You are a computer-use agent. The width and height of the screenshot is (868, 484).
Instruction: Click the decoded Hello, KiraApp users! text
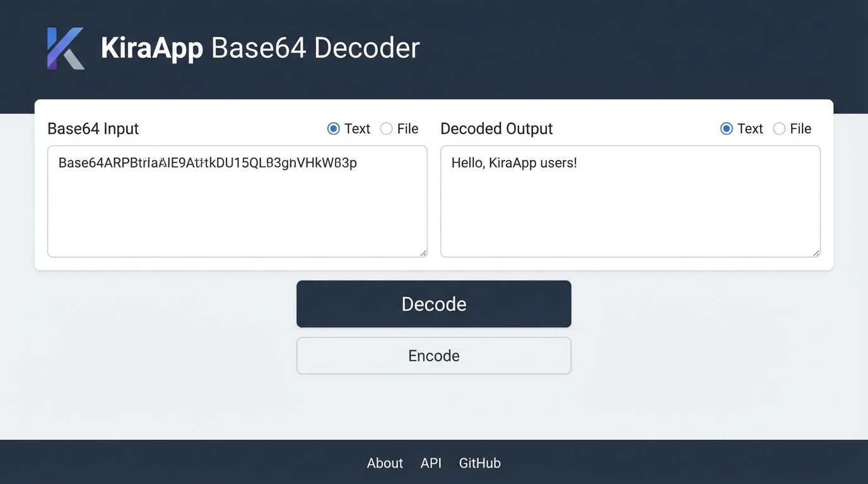[513, 163]
